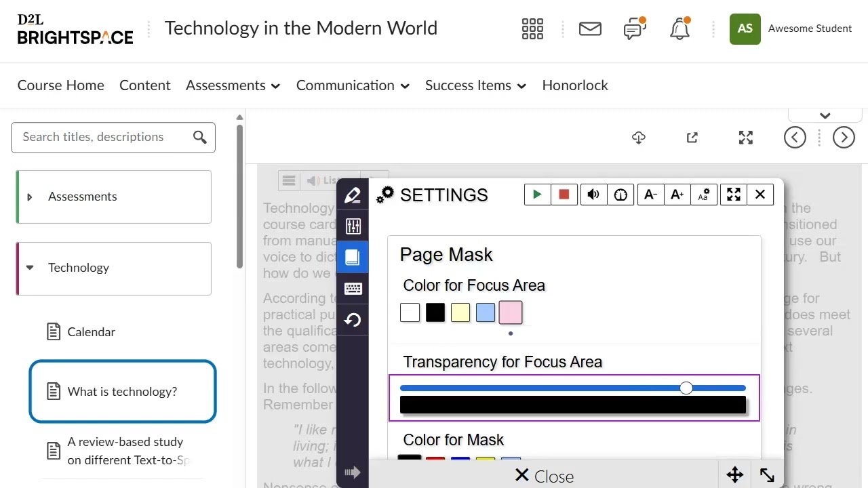
Task: Click the download cloud icon
Action: pos(639,138)
